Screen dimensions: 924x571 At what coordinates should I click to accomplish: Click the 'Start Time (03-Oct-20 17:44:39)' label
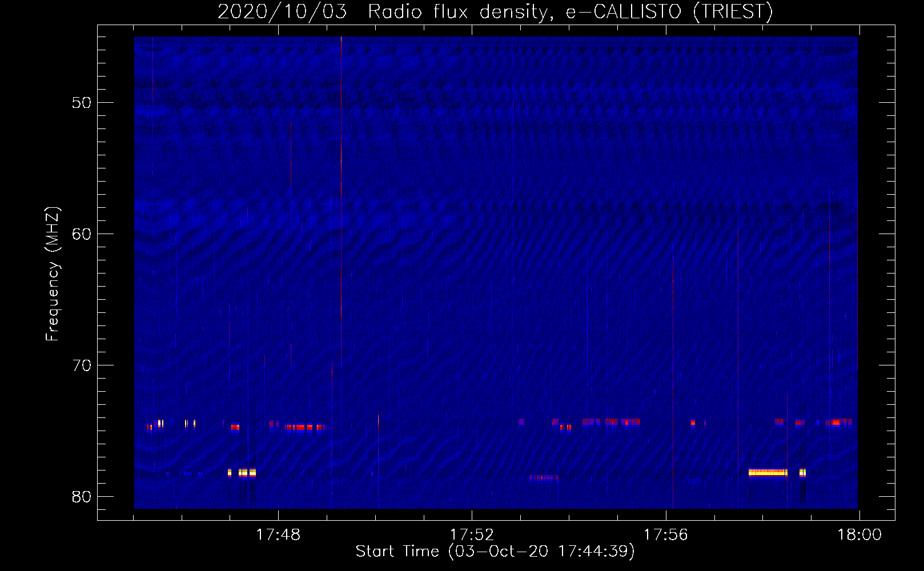[x=495, y=552]
